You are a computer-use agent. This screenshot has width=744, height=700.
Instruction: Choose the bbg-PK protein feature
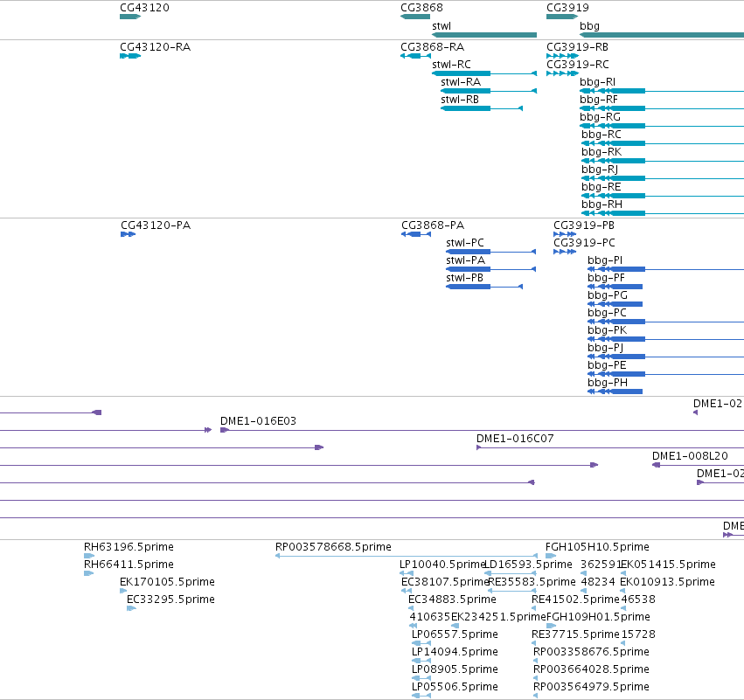tap(607, 330)
